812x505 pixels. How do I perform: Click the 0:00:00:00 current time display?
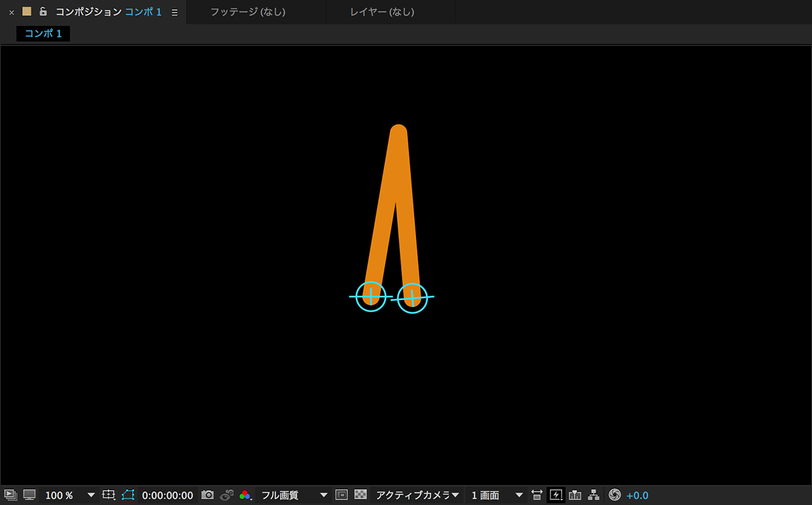tap(167, 495)
